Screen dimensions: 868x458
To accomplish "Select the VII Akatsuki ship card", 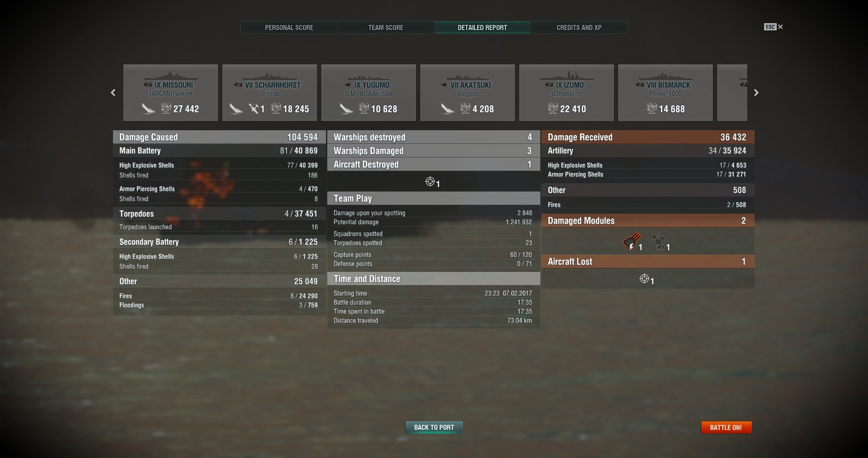I will coord(468,93).
